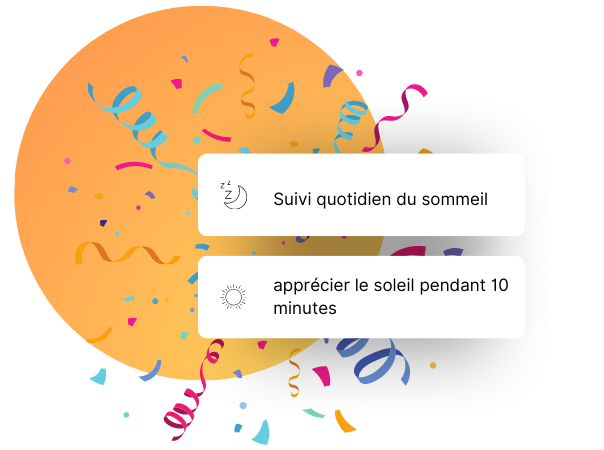
Task: Click the cyan confetti piece at bottom left
Action: 98,376
